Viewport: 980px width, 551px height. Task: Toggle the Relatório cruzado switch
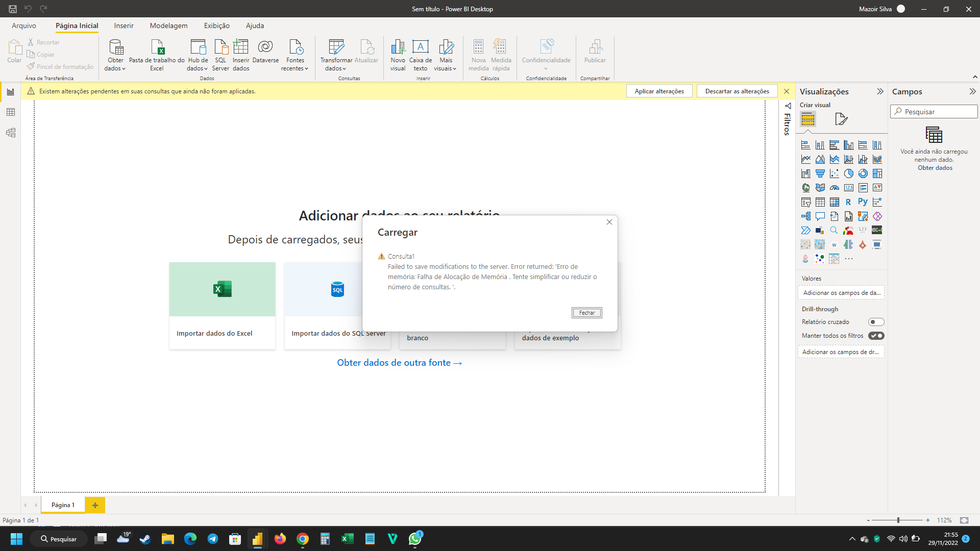[876, 322]
